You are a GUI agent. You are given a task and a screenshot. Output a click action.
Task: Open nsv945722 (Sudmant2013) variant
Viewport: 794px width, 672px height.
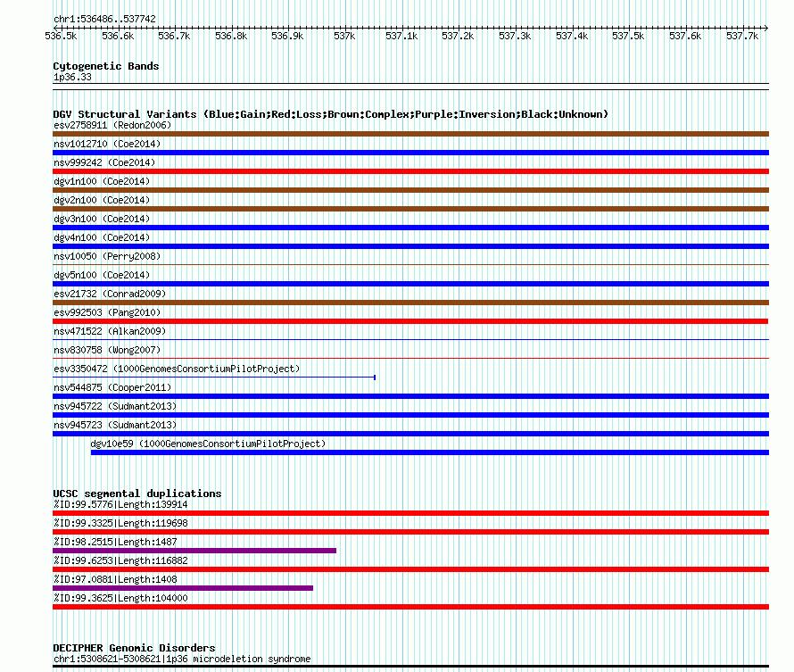point(115,406)
